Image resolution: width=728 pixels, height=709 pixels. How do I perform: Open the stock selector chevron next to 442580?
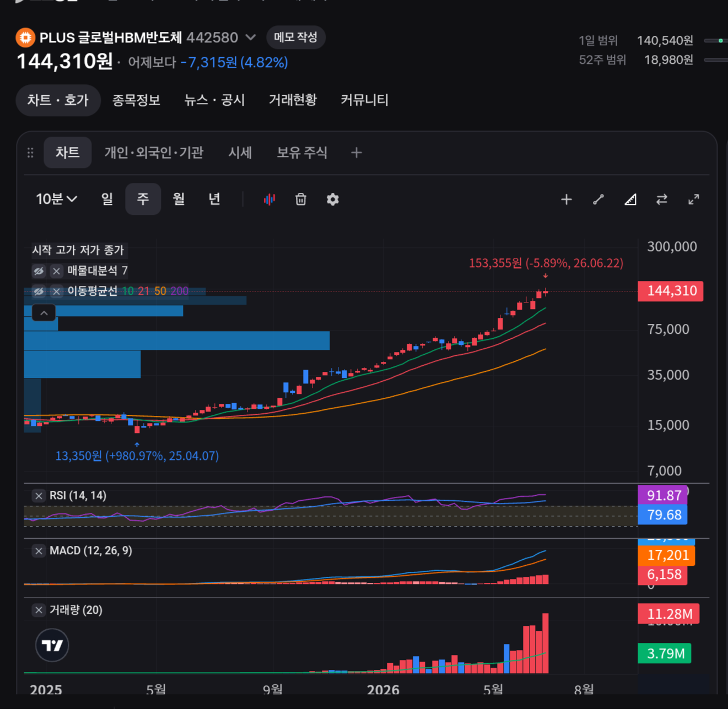click(x=250, y=37)
